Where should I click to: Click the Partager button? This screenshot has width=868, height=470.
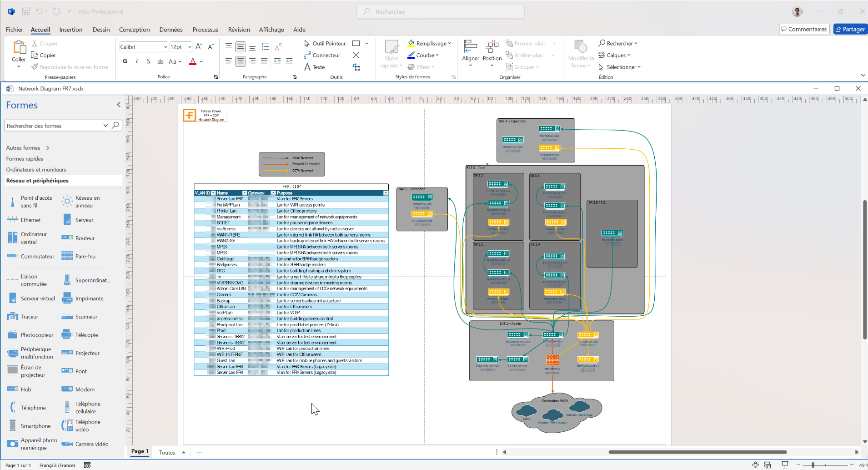coord(850,29)
